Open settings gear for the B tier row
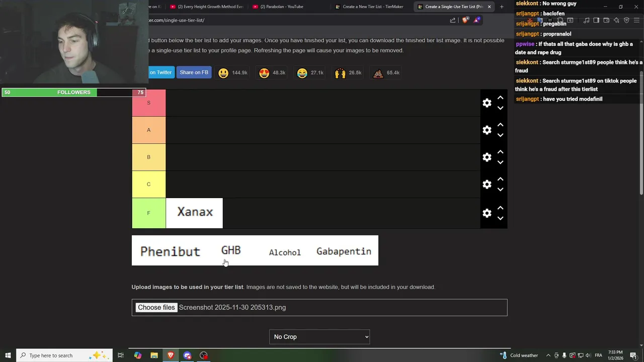 (x=487, y=157)
